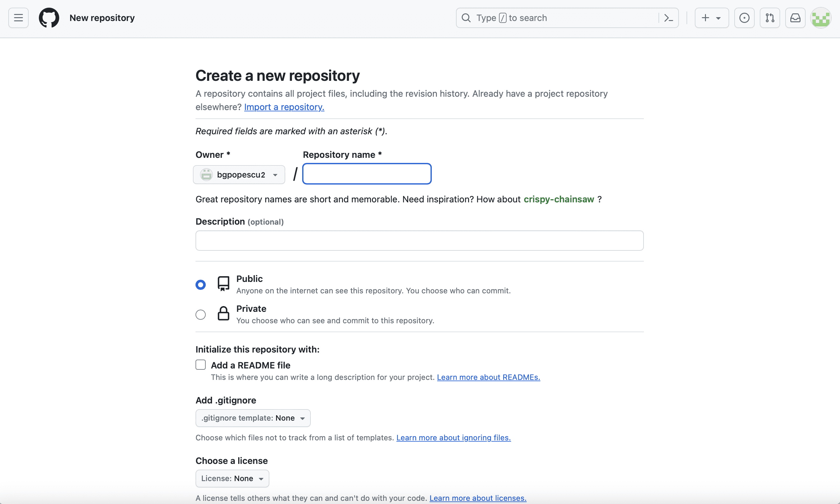
Task: Open the .gitignore template dropdown
Action: [x=253, y=418]
